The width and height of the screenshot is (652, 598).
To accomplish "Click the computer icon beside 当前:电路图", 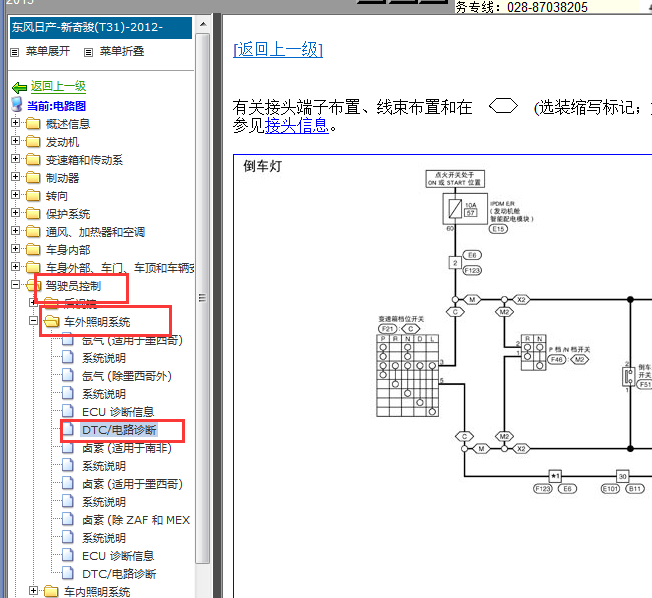I will (x=17, y=105).
